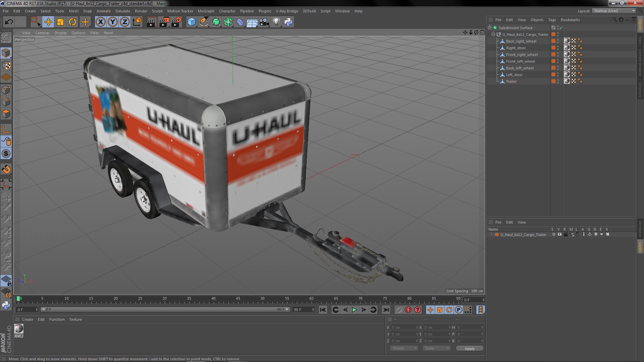Open the Light object icon
The image size is (644, 362).
(x=276, y=22)
